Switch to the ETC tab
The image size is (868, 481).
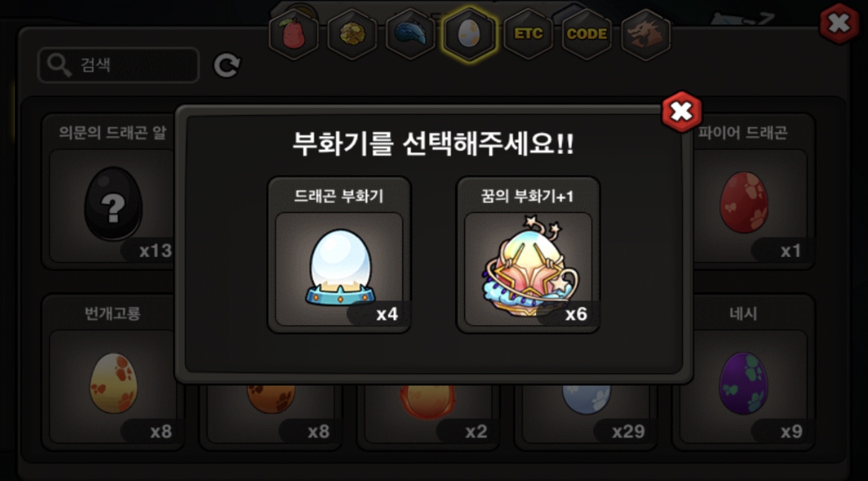tap(528, 34)
